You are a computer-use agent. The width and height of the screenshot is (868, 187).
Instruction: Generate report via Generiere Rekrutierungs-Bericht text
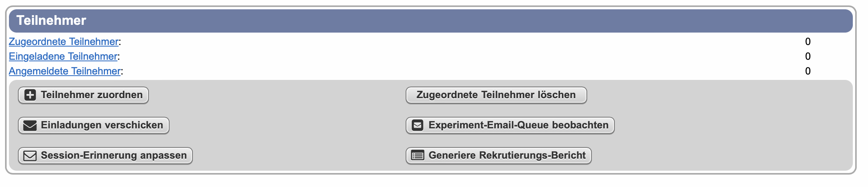point(507,156)
